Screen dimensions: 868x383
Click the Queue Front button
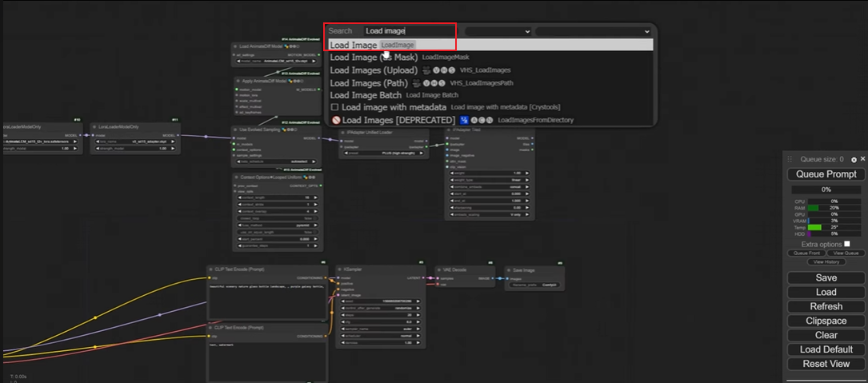[x=806, y=253]
